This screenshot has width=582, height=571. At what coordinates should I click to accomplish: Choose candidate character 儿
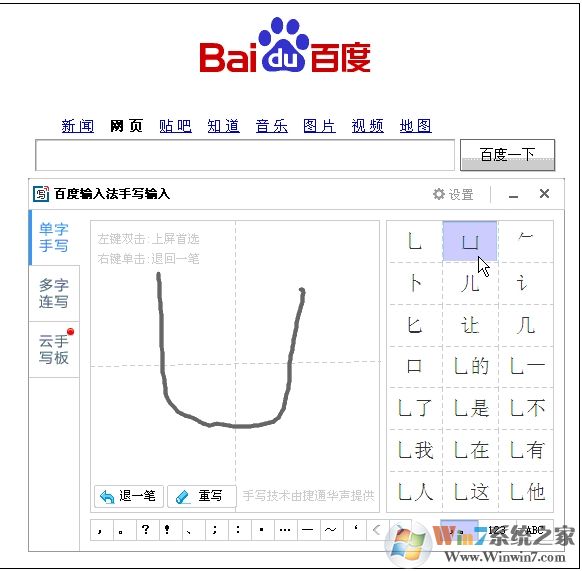pyautogui.click(x=470, y=284)
